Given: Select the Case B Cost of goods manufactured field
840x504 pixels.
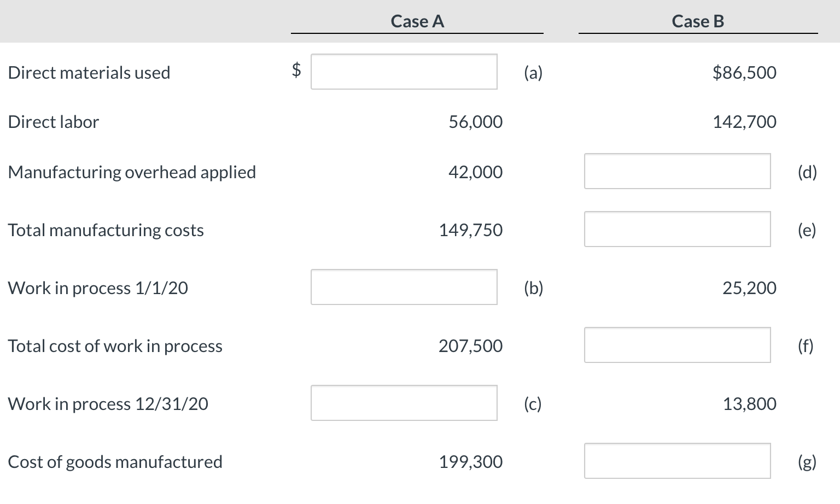Looking at the screenshot, I should pos(677,461).
